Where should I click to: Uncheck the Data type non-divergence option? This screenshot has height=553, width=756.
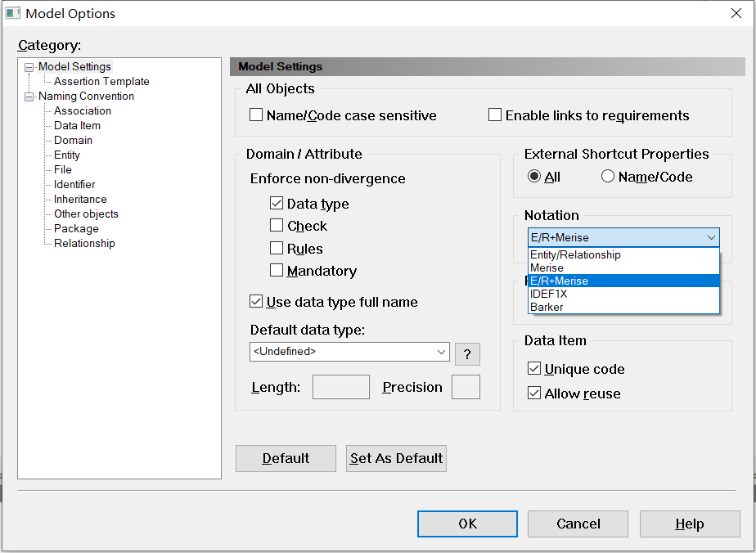coord(277,204)
